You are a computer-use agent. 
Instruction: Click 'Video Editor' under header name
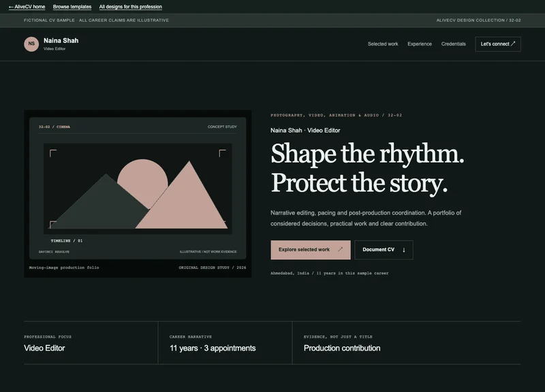pyautogui.click(x=54, y=48)
